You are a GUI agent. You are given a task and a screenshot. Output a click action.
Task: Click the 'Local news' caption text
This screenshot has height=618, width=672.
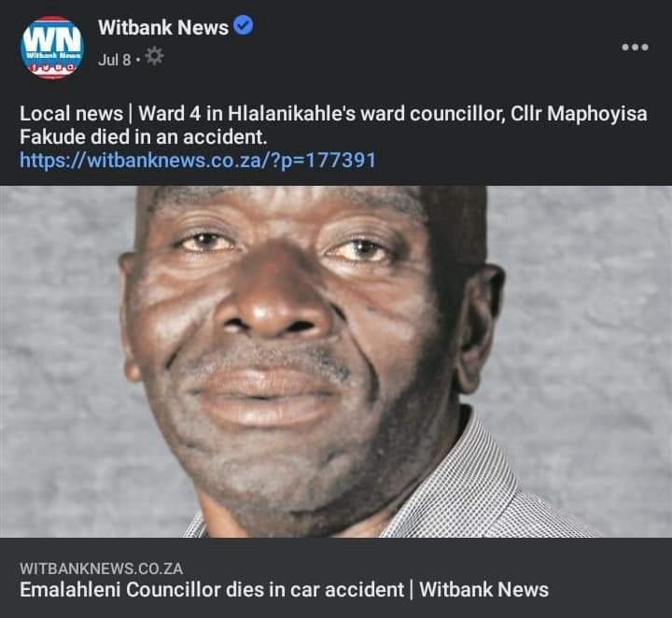click(72, 114)
